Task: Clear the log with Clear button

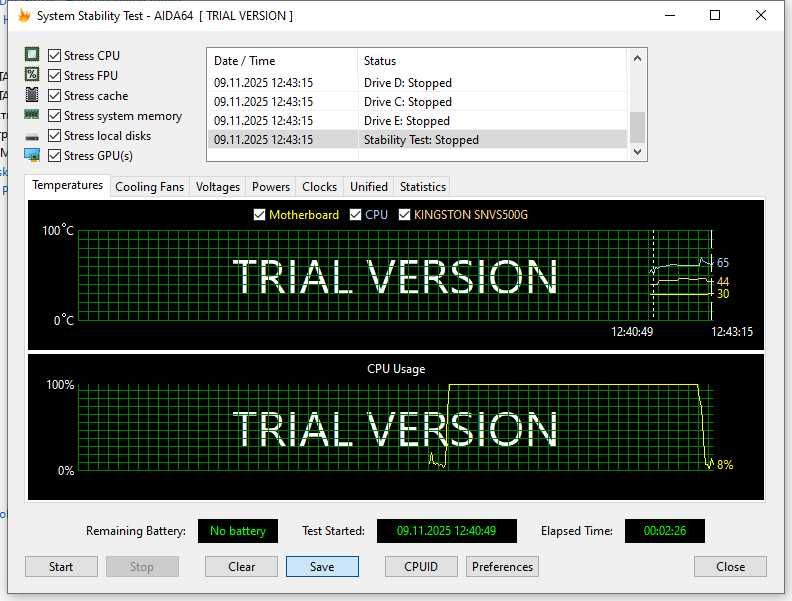Action: point(241,567)
